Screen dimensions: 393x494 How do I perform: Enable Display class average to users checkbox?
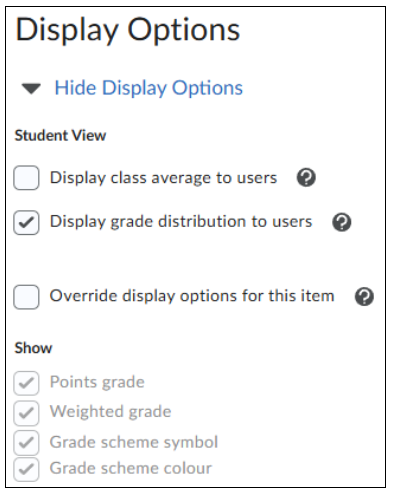coord(26,178)
